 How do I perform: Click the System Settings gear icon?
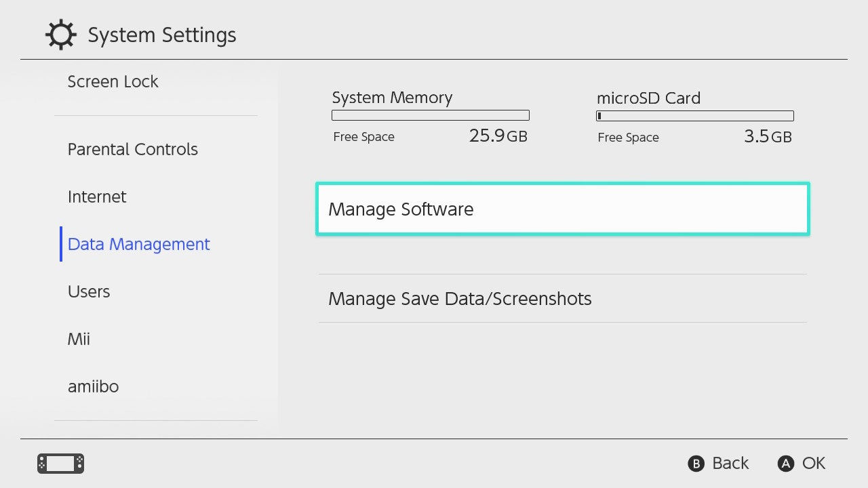coord(62,35)
